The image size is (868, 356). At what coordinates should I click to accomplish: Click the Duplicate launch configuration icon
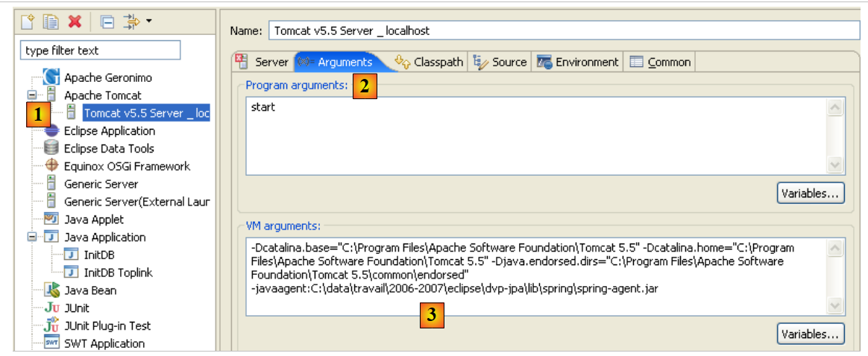51,22
